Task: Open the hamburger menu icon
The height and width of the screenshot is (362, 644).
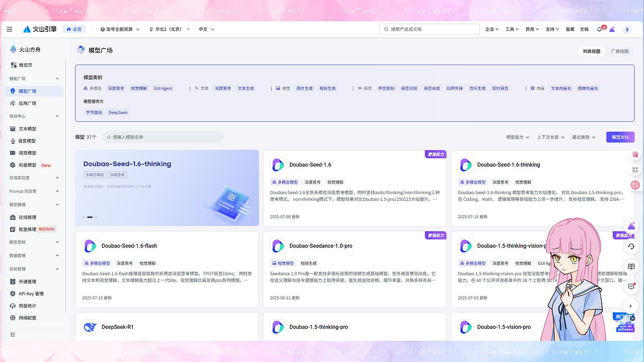Action: pyautogui.click(x=9, y=29)
